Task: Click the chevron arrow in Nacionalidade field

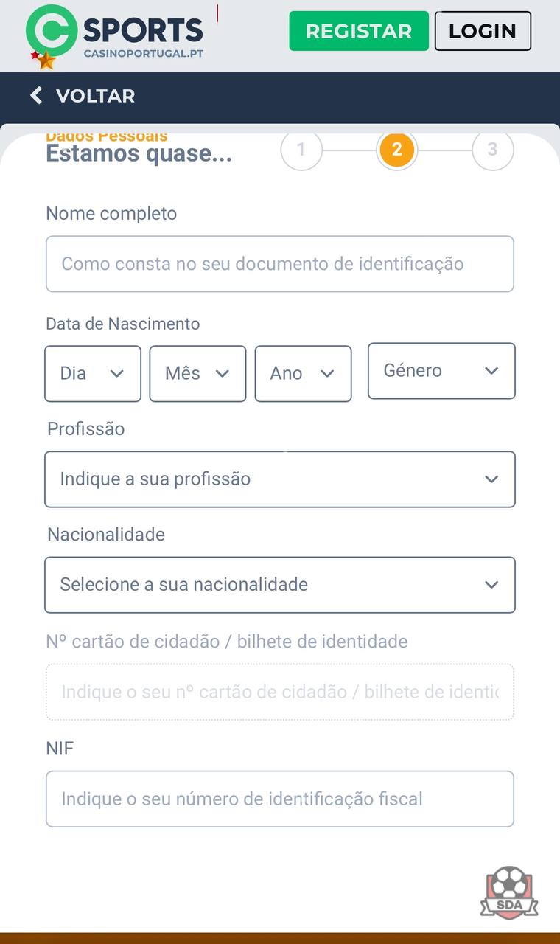Action: [x=491, y=585]
